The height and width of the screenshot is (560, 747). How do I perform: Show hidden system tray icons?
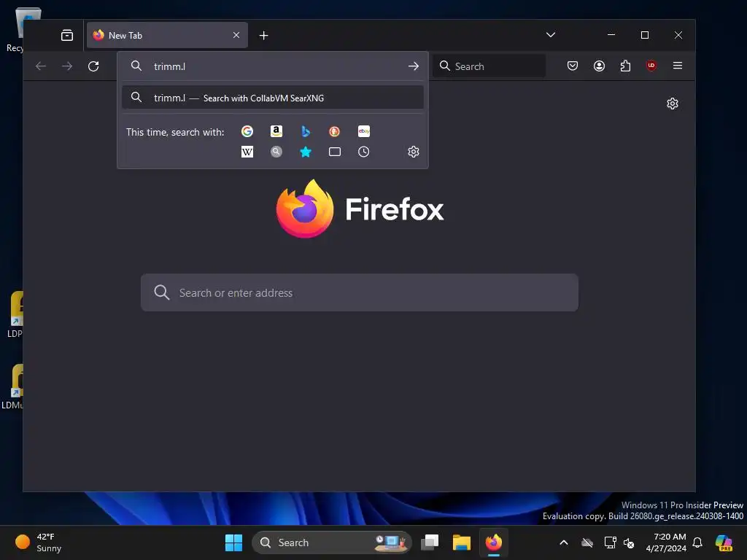point(564,542)
